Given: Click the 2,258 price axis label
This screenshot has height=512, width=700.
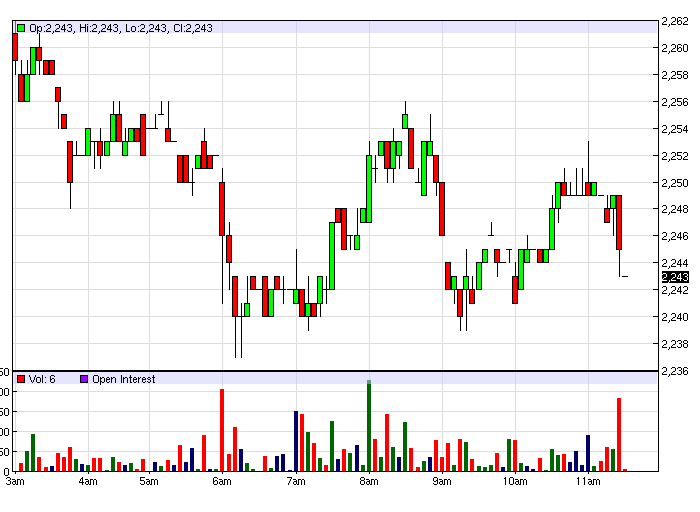Looking at the screenshot, I should pos(675,75).
